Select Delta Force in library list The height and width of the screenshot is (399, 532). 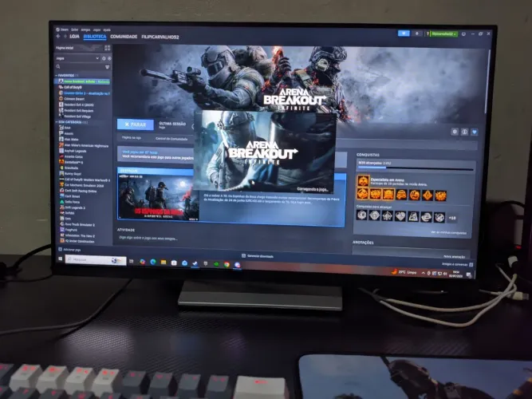click(69, 202)
